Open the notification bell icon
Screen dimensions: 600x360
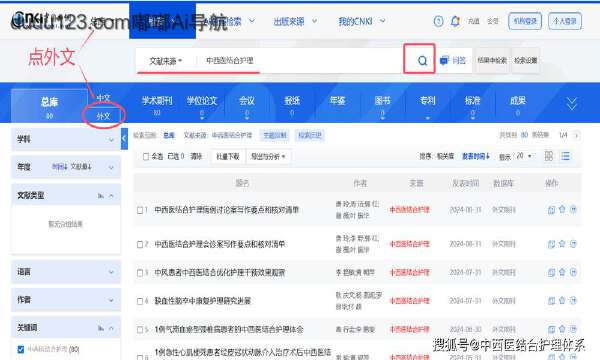tap(455, 21)
